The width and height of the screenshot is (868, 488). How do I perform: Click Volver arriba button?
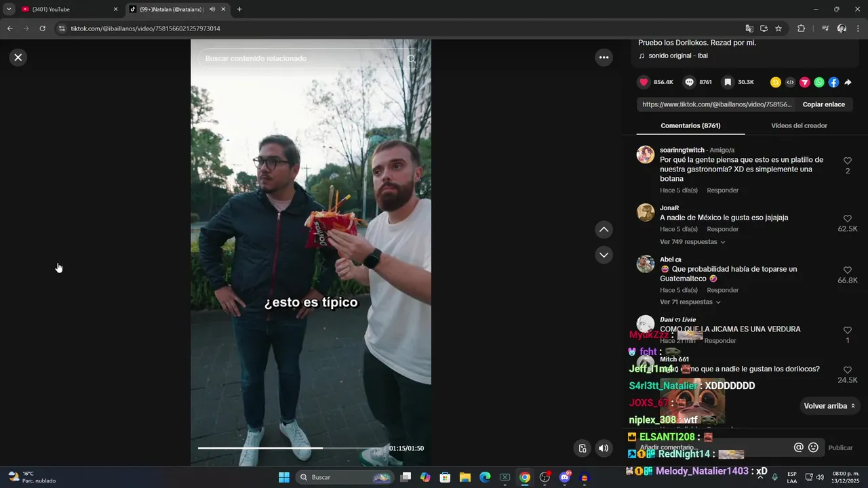click(830, 406)
